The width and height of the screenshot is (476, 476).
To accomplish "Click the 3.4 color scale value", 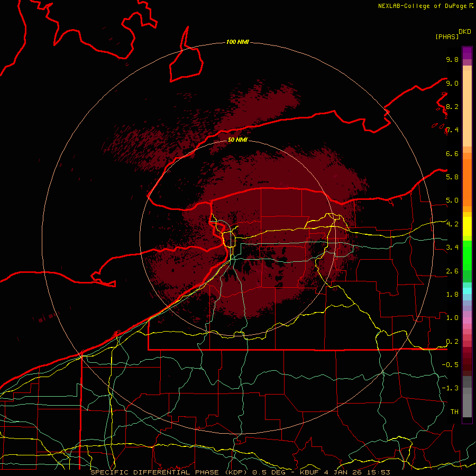I will pos(452,248).
